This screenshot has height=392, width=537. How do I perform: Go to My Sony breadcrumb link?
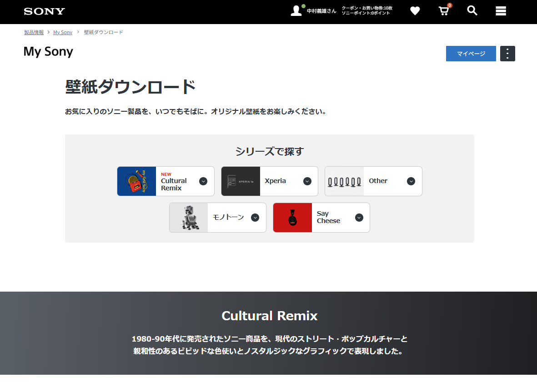pyautogui.click(x=63, y=32)
